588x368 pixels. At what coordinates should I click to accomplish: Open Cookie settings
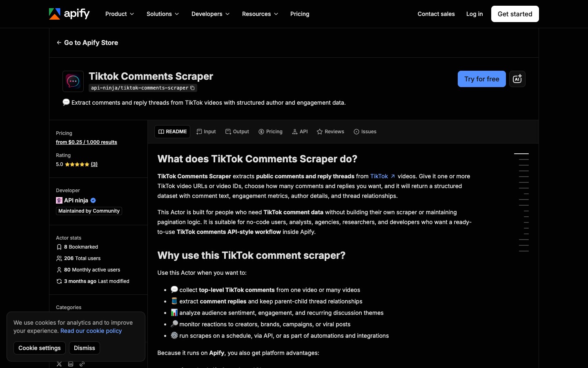point(40,348)
